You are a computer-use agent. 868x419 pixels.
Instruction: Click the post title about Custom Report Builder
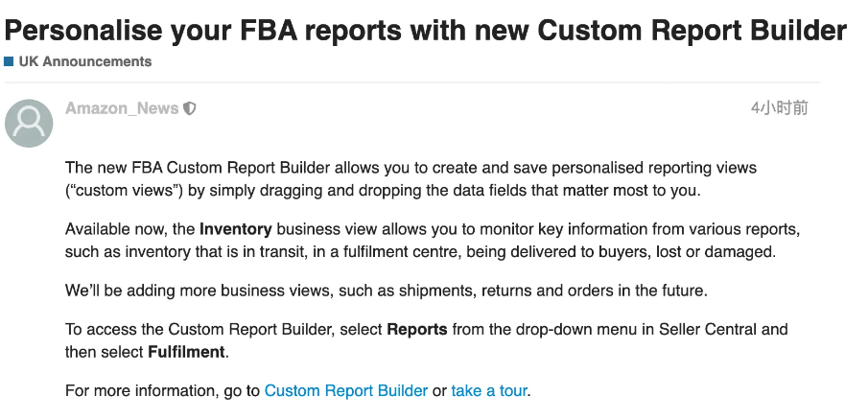[x=425, y=30]
